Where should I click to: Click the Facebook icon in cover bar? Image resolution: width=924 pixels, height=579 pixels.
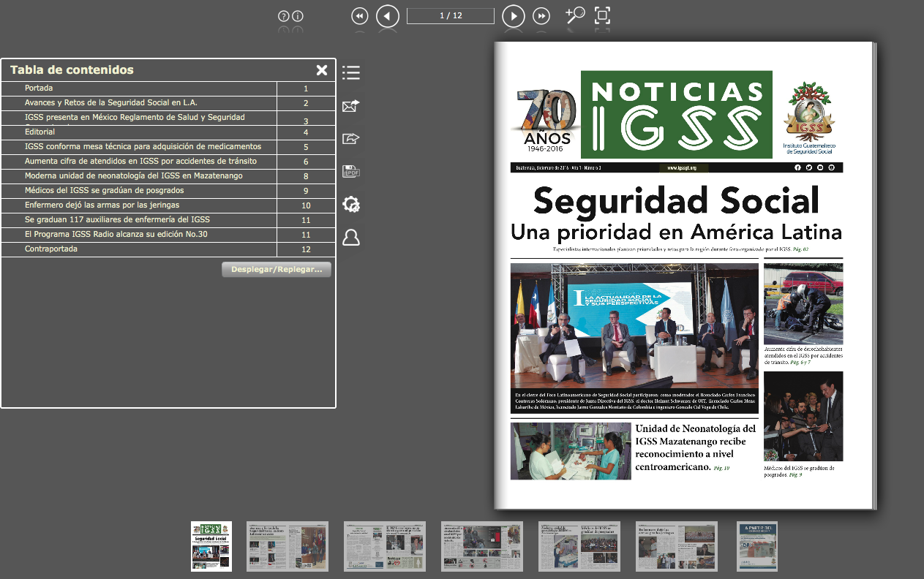coord(798,167)
